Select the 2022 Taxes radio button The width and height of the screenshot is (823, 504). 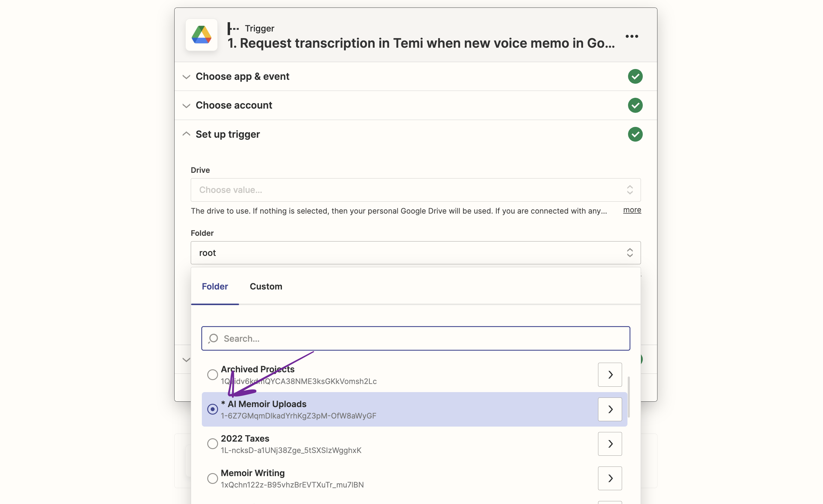click(212, 443)
